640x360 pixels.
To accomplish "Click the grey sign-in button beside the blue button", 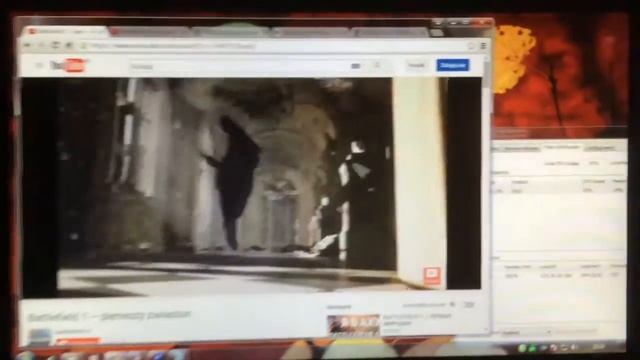I will 416,65.
